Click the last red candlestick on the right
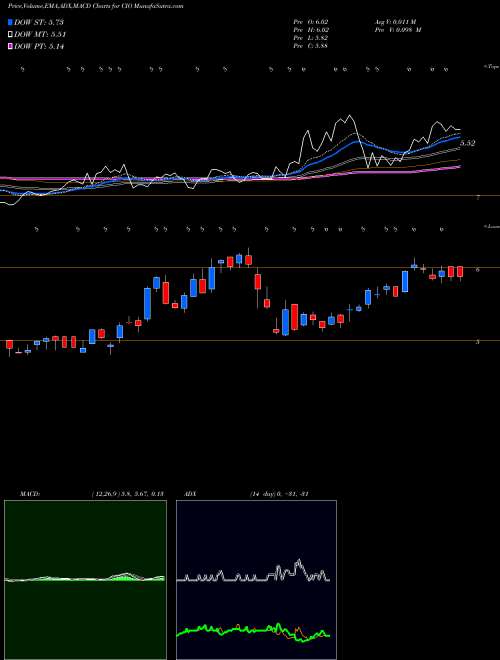500x660 pixels. (x=460, y=271)
